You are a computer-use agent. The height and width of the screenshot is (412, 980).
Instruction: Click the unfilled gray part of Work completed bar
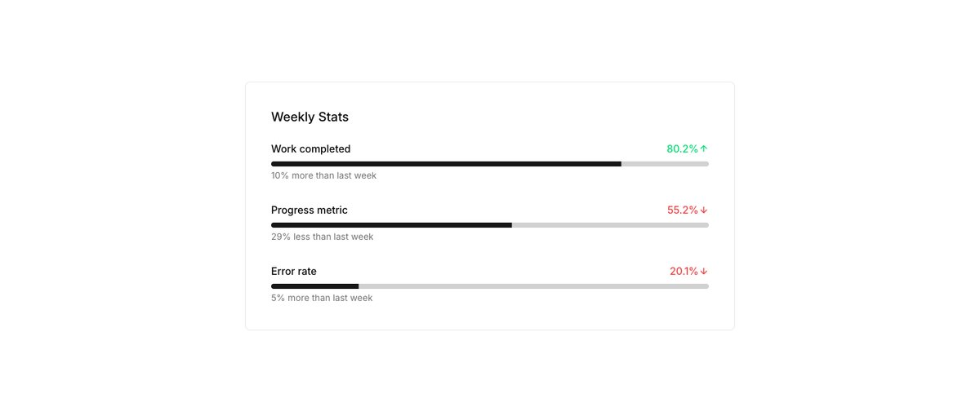point(665,164)
